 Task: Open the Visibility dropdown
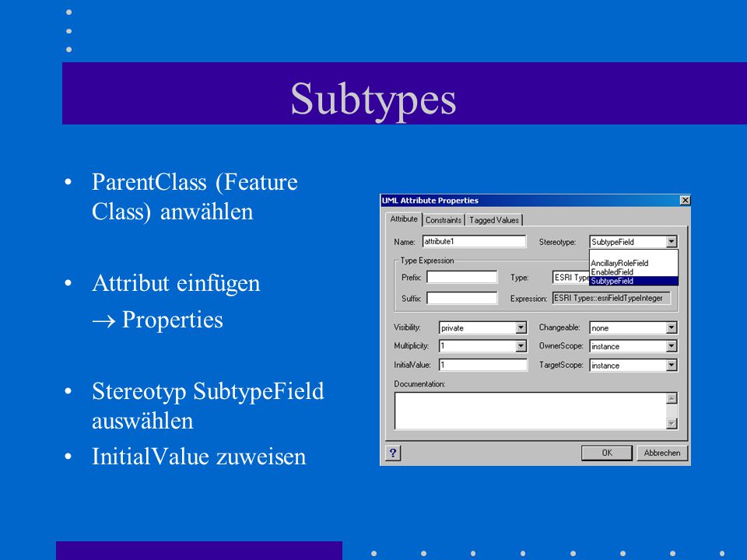pos(521,327)
